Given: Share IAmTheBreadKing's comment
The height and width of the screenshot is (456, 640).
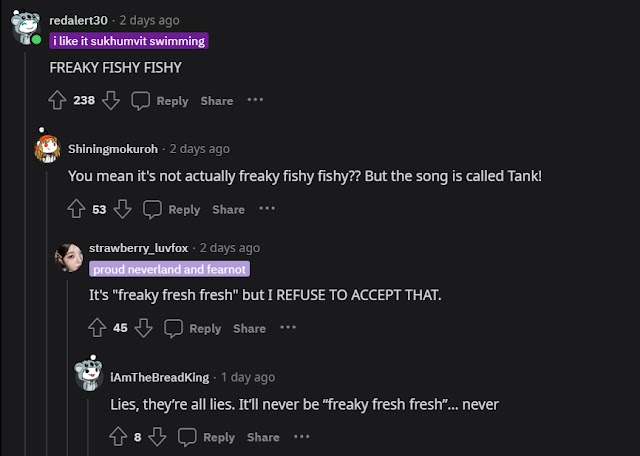Looking at the screenshot, I should click(x=263, y=437).
